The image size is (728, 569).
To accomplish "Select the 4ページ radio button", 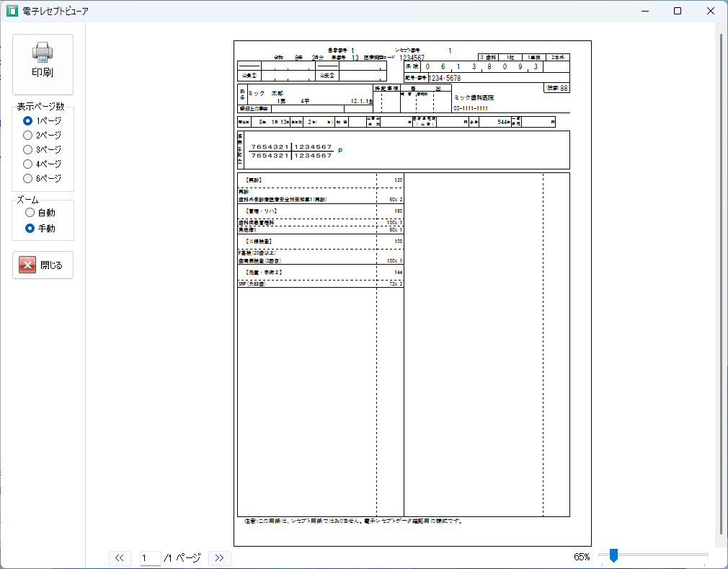I will coord(28,164).
